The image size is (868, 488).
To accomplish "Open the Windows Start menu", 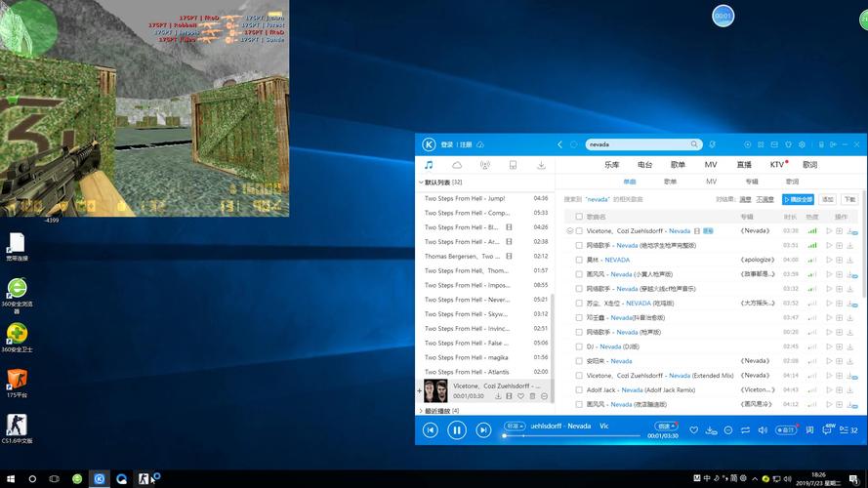I will tap(11, 479).
